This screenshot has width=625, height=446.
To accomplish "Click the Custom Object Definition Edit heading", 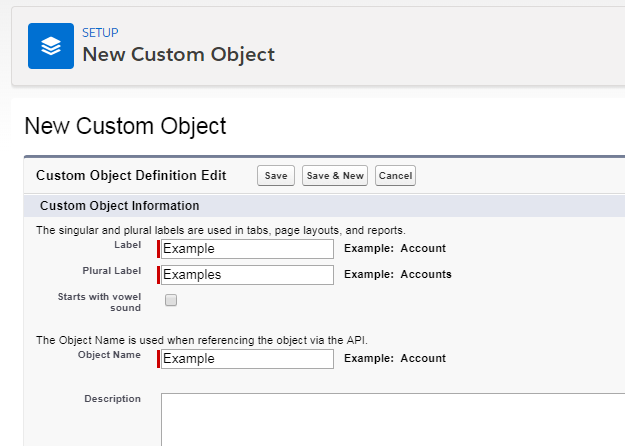I will (x=131, y=175).
